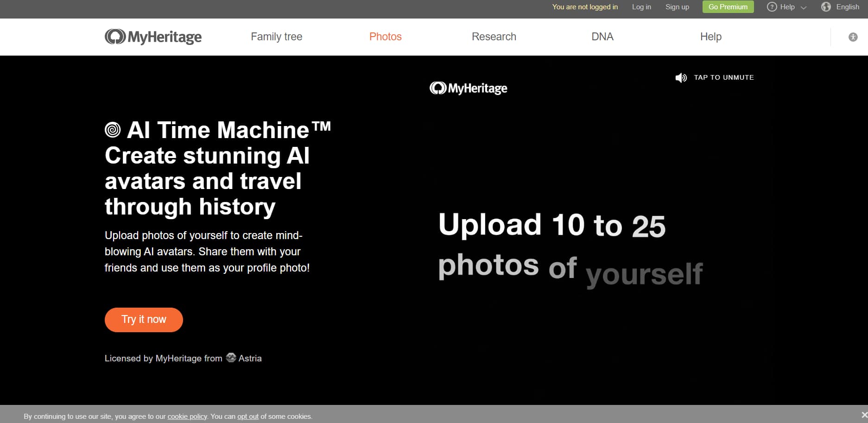The width and height of the screenshot is (868, 423).
Task: Unmute the video with Tap to Unmute
Action: point(723,77)
